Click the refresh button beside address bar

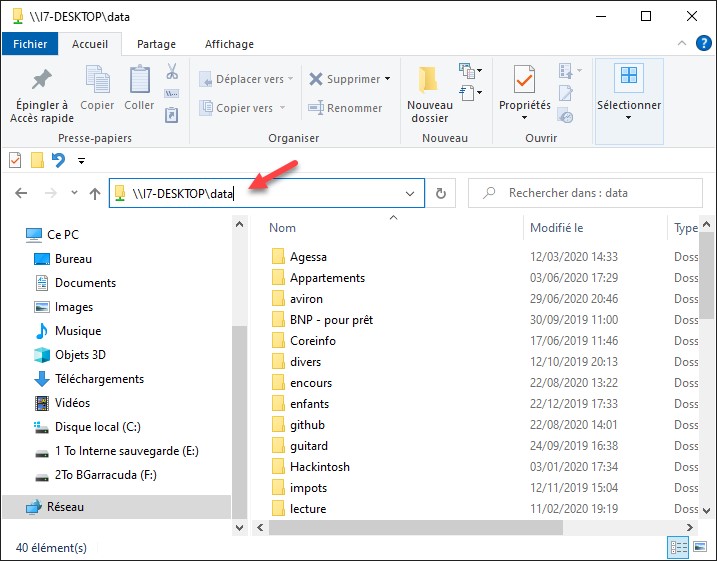point(441,193)
